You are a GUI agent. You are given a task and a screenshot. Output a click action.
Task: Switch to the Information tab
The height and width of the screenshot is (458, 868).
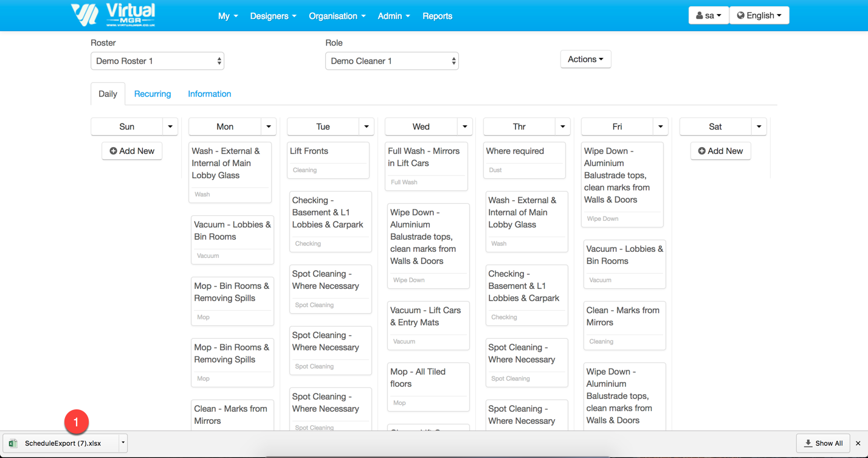[x=209, y=94]
